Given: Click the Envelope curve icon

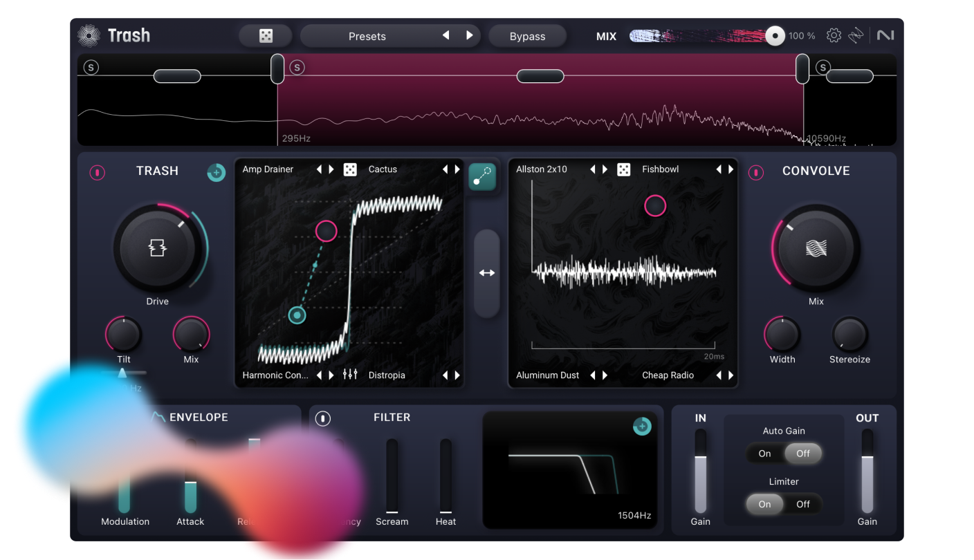Looking at the screenshot, I should [158, 418].
